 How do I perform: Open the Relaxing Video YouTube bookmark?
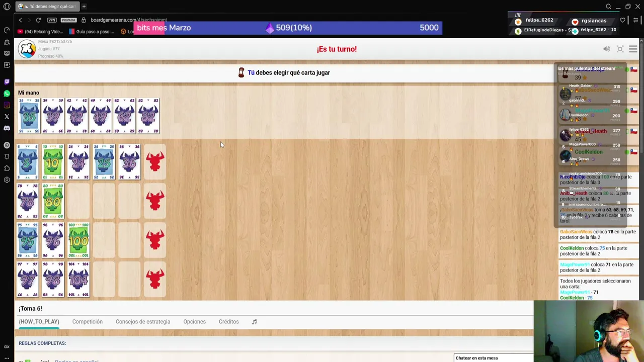pos(41,32)
